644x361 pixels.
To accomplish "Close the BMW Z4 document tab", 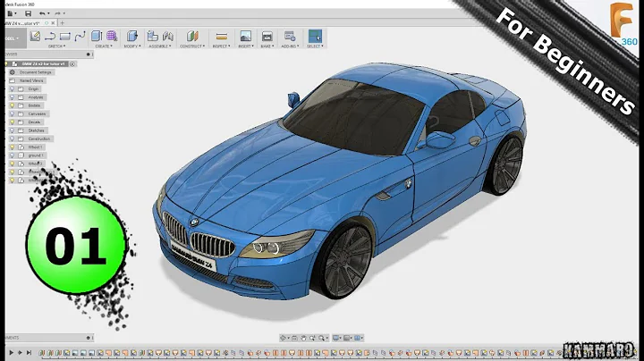I will coord(53,23).
